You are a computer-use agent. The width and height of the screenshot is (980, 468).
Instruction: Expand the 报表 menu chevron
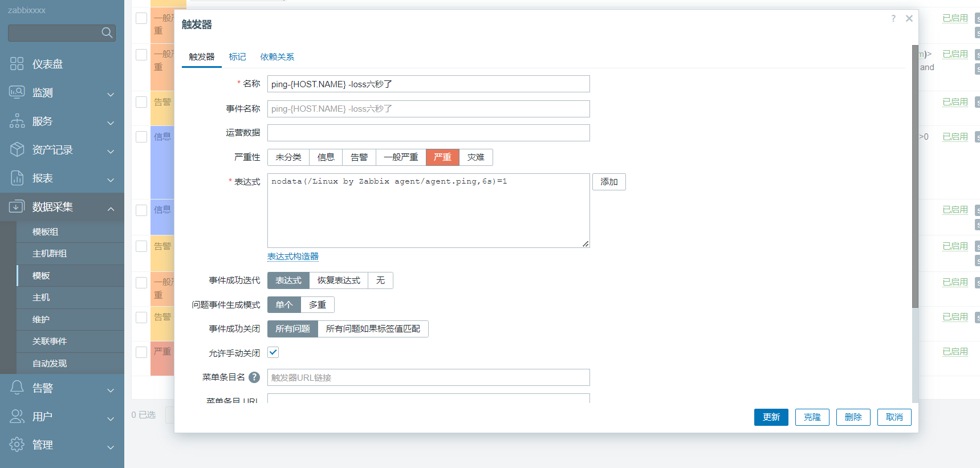[x=111, y=180]
